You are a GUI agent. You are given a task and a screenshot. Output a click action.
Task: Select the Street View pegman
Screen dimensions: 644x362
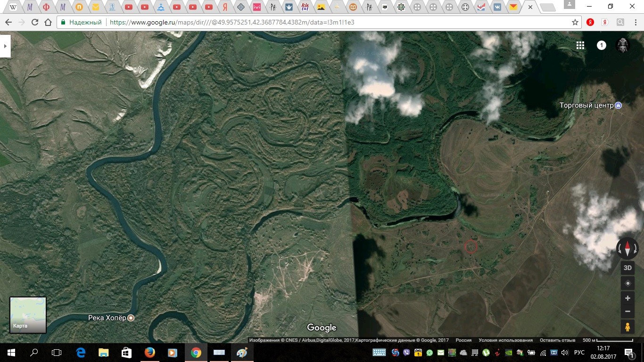(627, 327)
